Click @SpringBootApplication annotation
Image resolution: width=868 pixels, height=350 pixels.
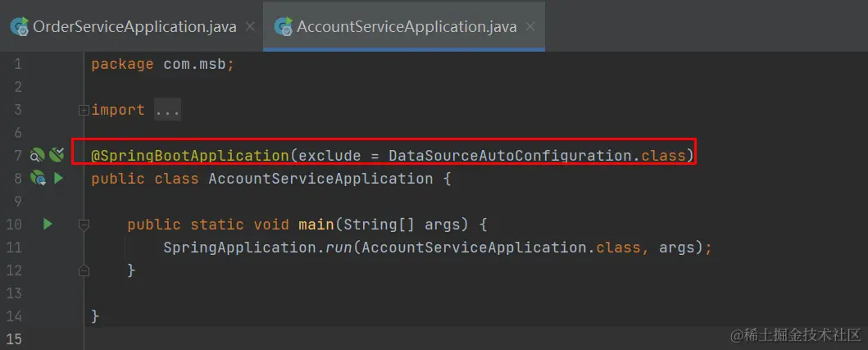pyautogui.click(x=190, y=157)
